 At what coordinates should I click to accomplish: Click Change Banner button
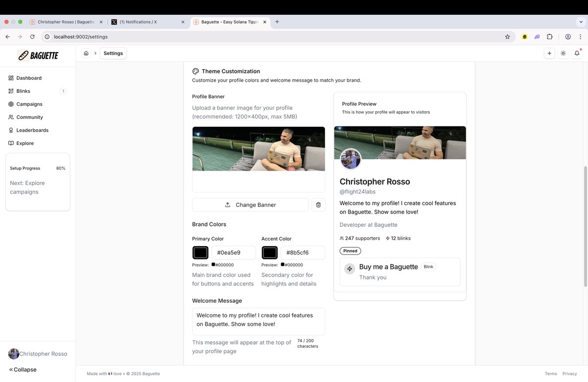[250, 205]
